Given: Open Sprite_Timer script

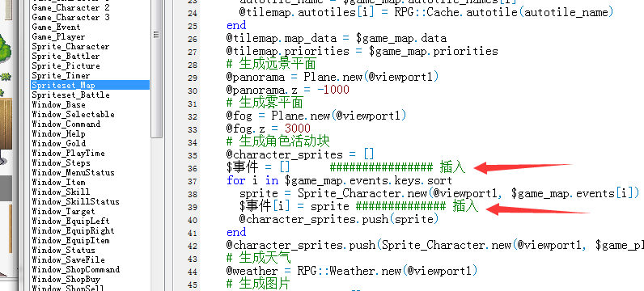Looking at the screenshot, I should point(61,75).
